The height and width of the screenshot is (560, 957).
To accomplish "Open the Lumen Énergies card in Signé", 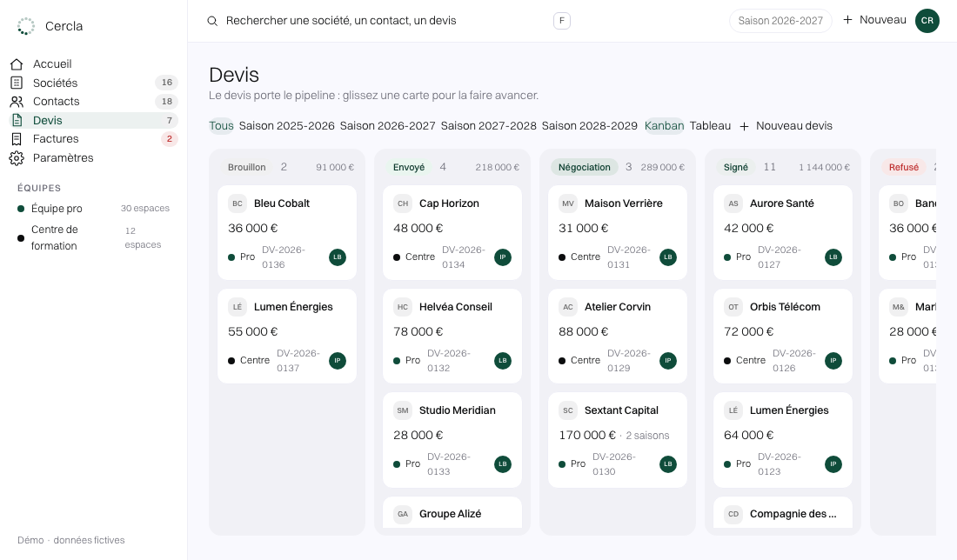I will (782, 440).
